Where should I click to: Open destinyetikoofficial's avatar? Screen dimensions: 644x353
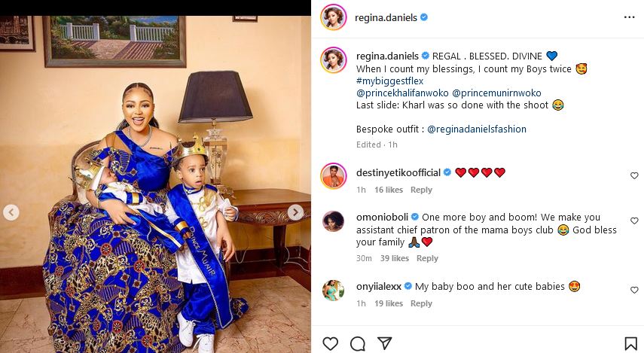point(334,175)
